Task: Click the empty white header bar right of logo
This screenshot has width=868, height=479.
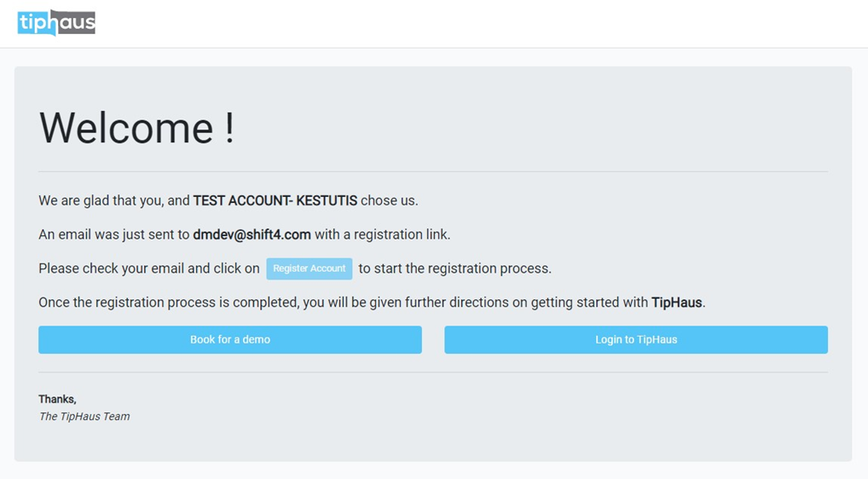Action: [x=477, y=23]
